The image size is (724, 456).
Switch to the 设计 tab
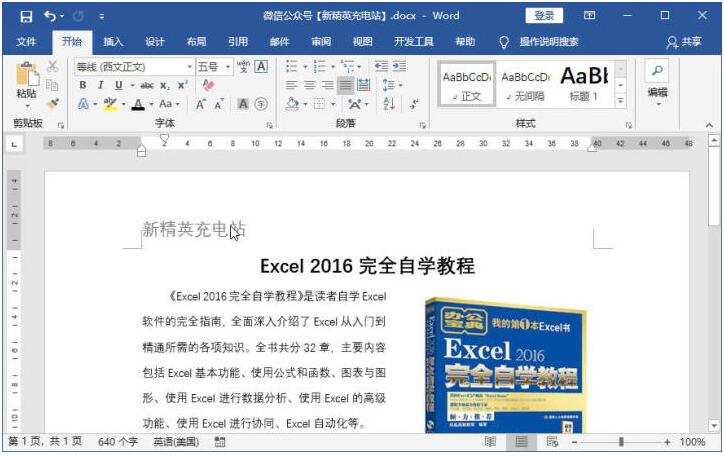tap(155, 42)
